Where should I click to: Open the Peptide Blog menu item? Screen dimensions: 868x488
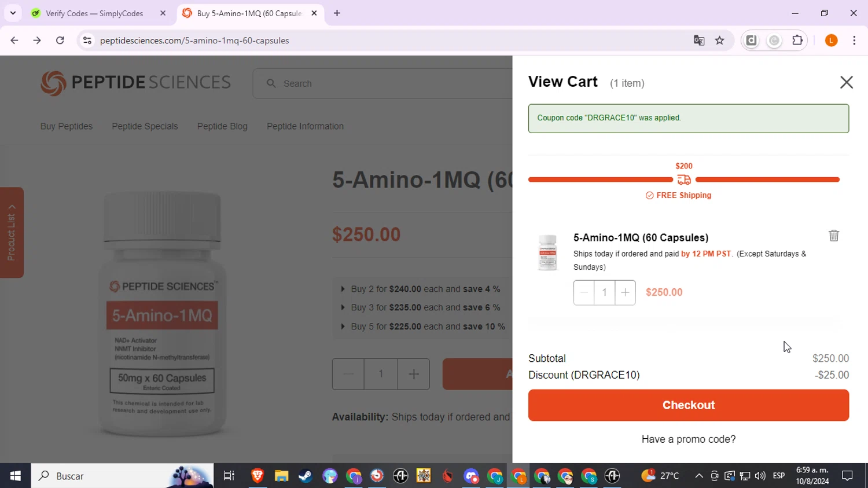(x=222, y=126)
